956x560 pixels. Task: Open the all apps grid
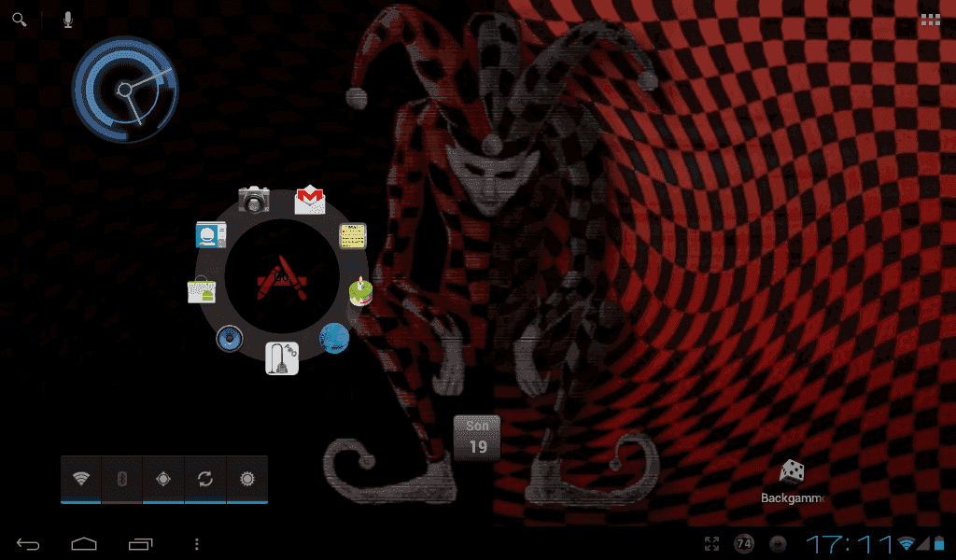(931, 21)
